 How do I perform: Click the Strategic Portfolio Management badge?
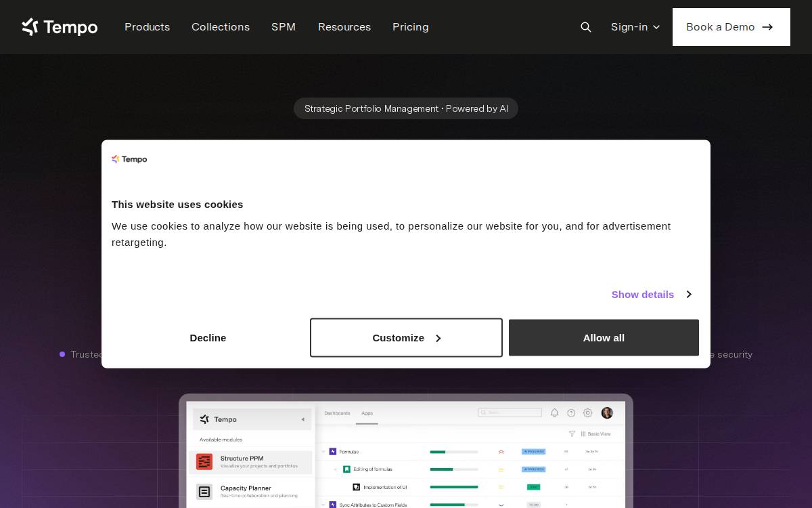pyautogui.click(x=406, y=108)
